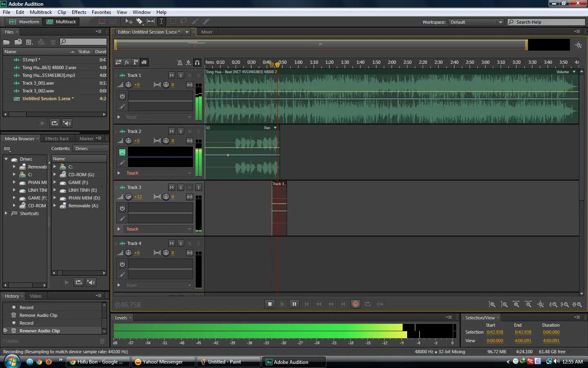Select the Razor tool
This screenshot has height=368, width=588.
click(140, 21)
